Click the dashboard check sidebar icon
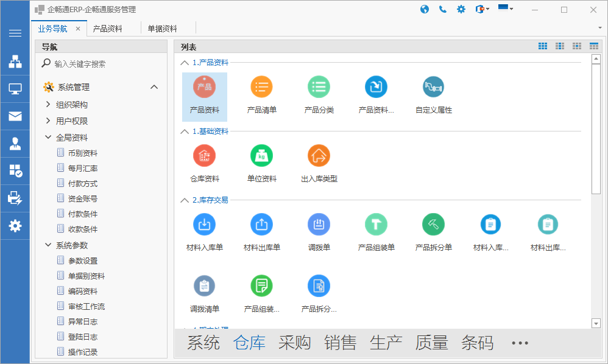This screenshot has width=608, height=364. 15,171
